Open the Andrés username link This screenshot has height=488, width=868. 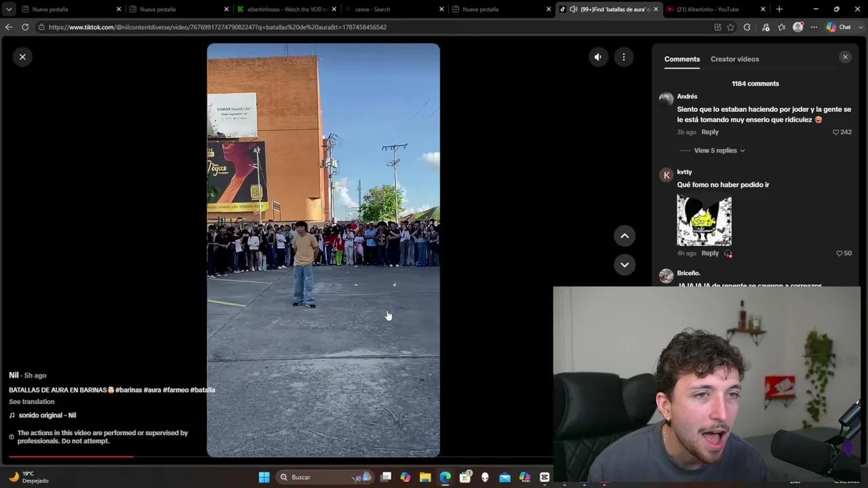coord(687,96)
